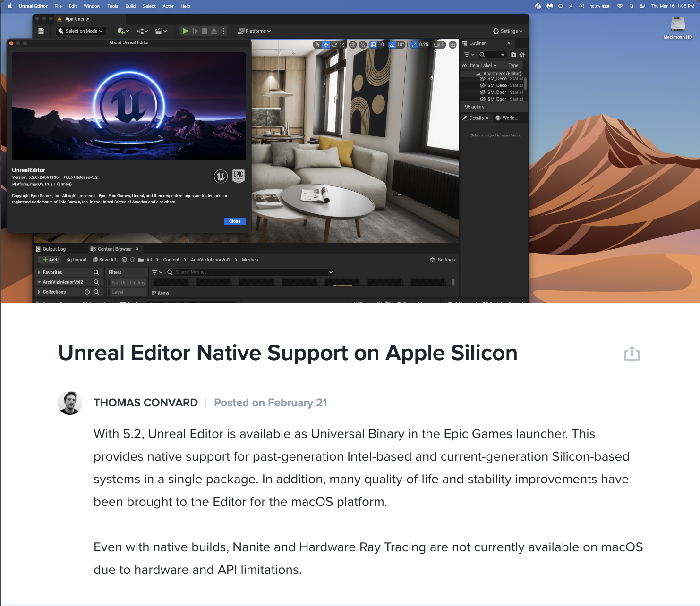Viewport: 700px width, 606px height.
Task: Toggle scale snapping icon in viewport
Action: [x=414, y=45]
